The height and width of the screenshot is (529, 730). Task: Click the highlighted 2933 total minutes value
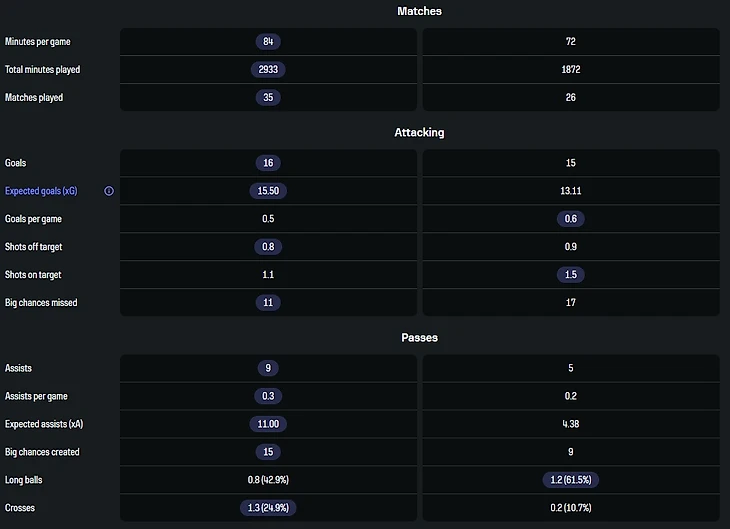[x=268, y=70]
